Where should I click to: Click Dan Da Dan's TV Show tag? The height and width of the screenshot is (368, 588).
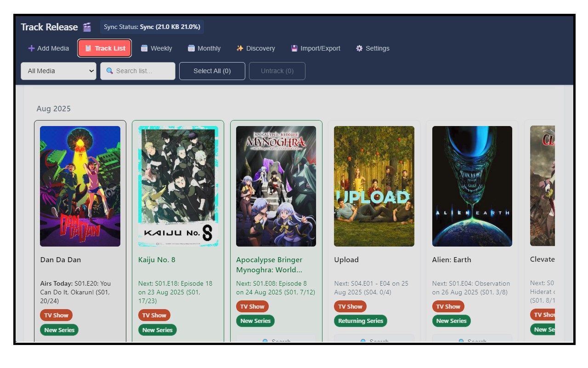tap(56, 315)
